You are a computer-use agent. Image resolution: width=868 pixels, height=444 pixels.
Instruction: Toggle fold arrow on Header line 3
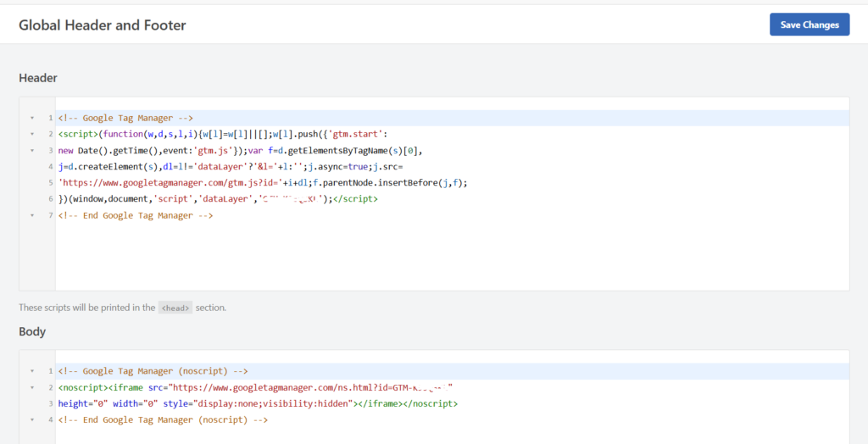click(x=31, y=150)
